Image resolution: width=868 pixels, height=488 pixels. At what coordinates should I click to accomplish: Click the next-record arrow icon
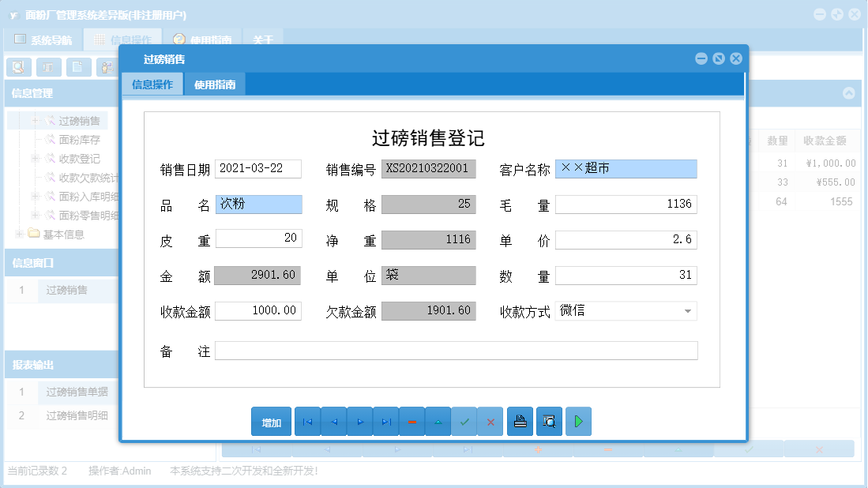(359, 421)
